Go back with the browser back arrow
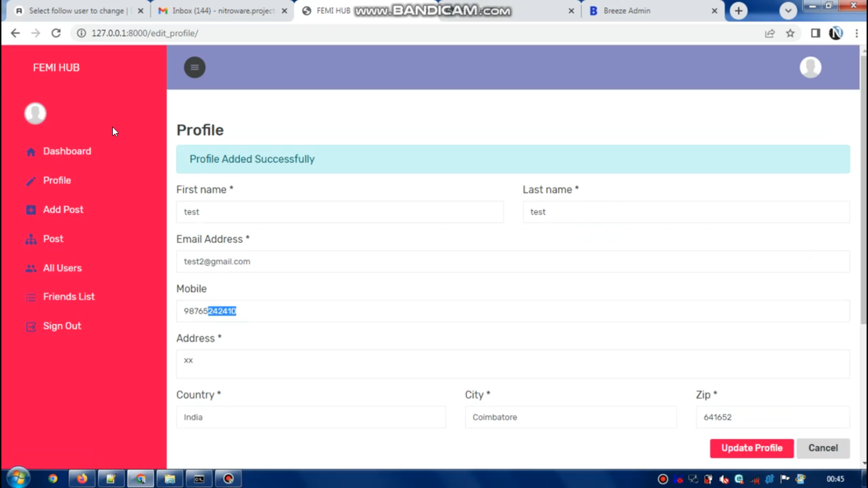 click(x=15, y=33)
